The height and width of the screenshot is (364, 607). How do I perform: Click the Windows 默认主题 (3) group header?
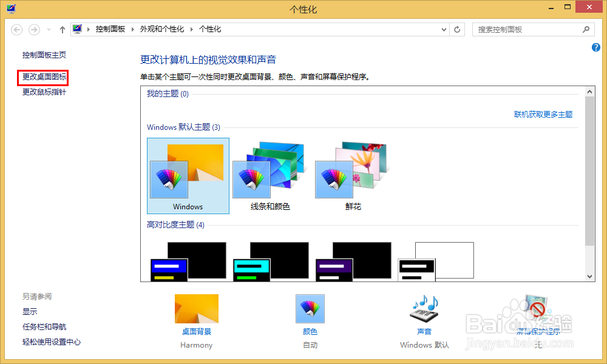183,127
